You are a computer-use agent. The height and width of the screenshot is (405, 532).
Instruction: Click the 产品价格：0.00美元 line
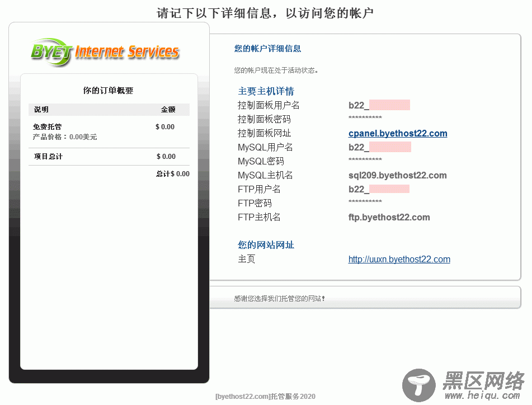pos(65,137)
